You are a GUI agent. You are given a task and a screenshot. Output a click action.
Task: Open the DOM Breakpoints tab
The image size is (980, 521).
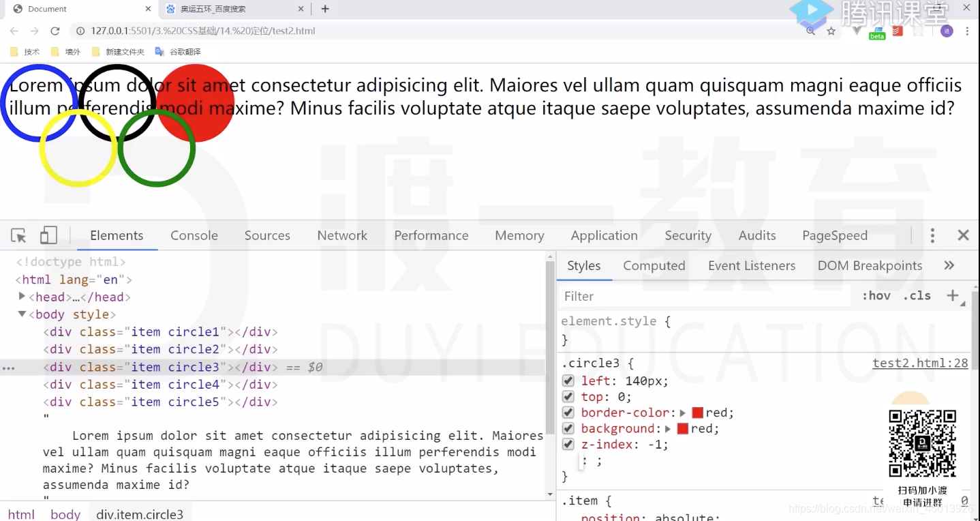(870, 266)
